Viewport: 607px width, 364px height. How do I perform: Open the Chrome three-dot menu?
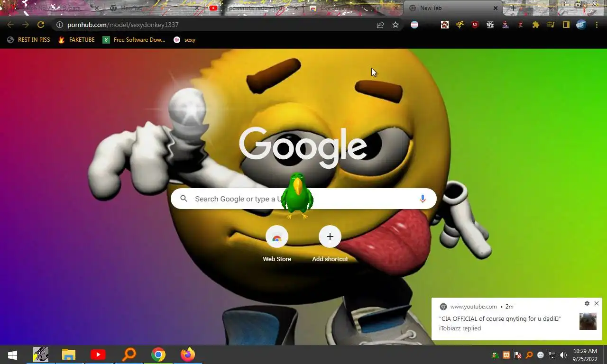click(597, 25)
